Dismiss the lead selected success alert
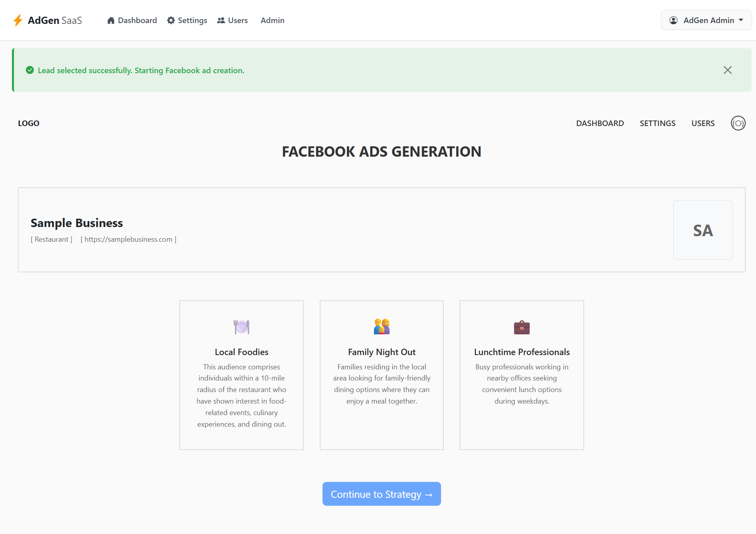Image resolution: width=756 pixels, height=534 pixels. click(x=728, y=70)
